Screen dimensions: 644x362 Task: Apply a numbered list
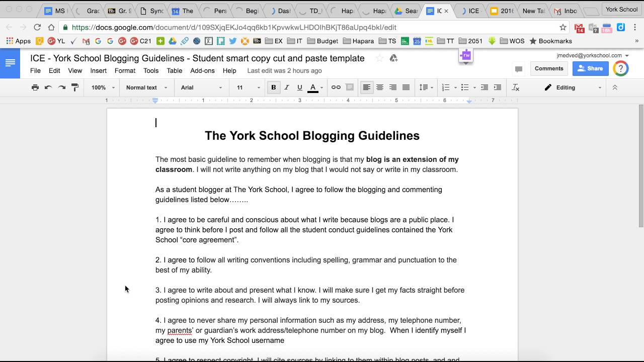(x=445, y=87)
